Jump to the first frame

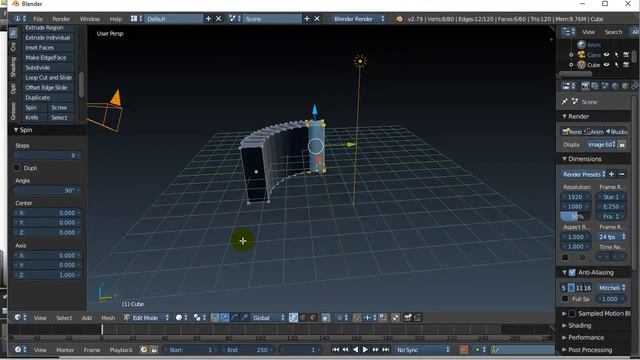pyautogui.click(x=335, y=349)
